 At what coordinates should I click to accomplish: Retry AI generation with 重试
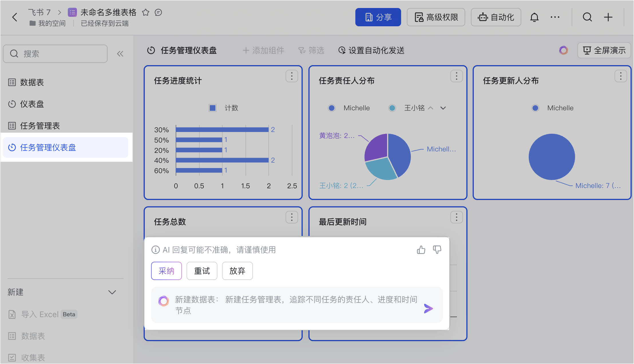[202, 271]
